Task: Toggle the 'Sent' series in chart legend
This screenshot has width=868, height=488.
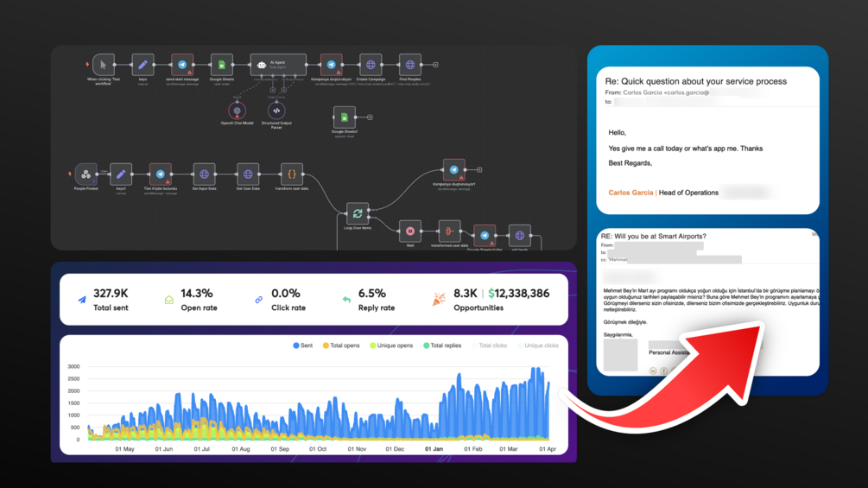Action: [x=303, y=345]
